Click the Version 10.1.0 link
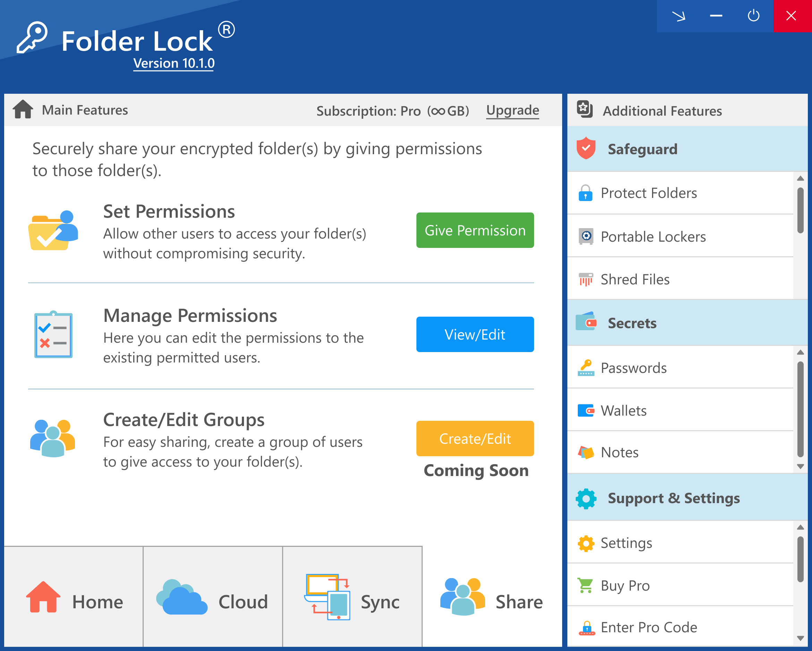 pos(174,63)
